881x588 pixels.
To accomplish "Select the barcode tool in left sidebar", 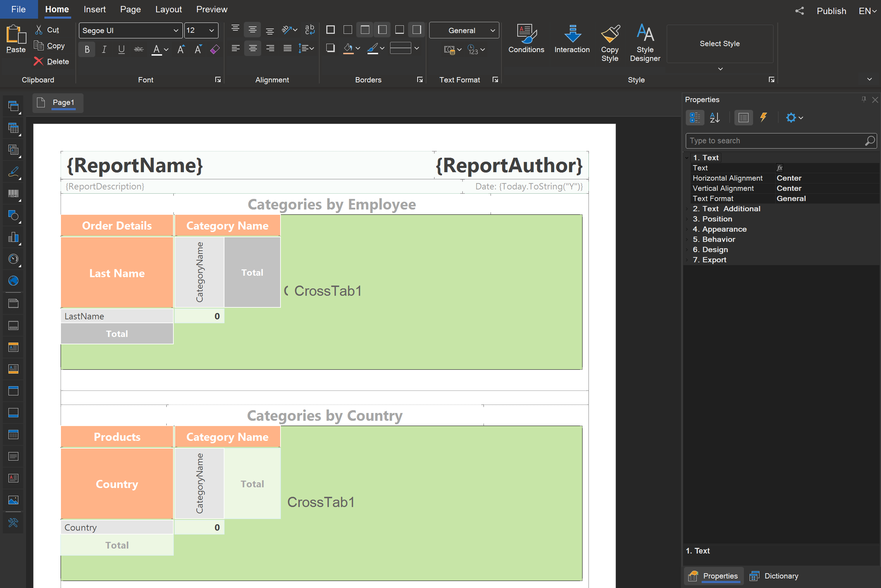I will tap(13, 194).
